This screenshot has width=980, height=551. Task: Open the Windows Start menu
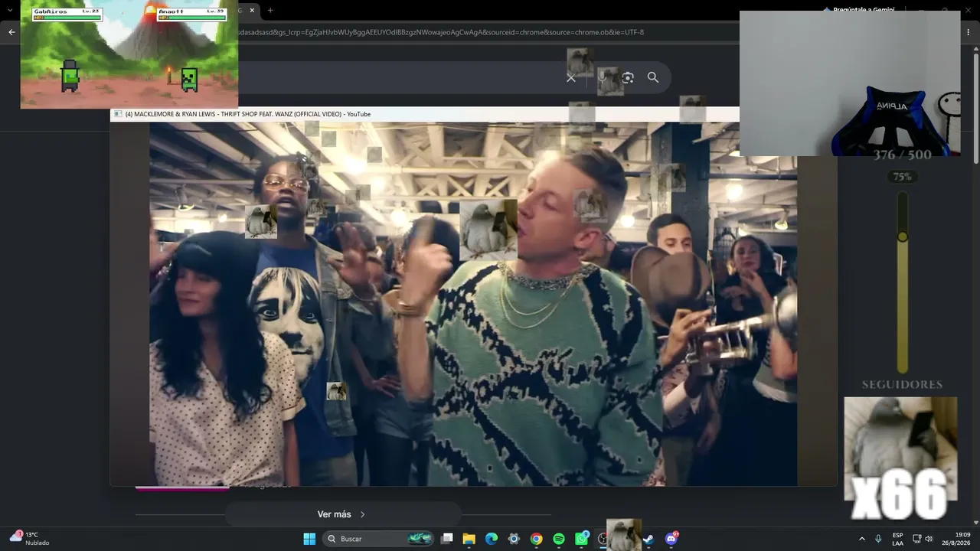pyautogui.click(x=309, y=539)
